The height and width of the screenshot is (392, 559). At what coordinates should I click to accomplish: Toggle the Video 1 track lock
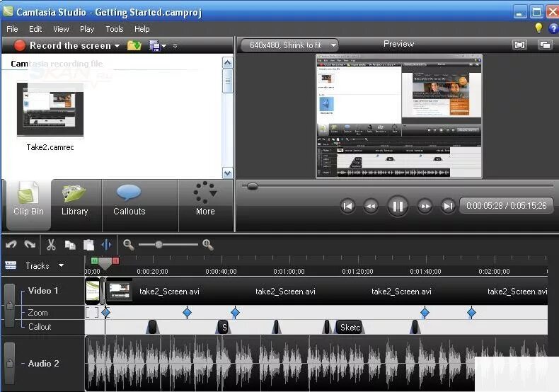click(10, 306)
